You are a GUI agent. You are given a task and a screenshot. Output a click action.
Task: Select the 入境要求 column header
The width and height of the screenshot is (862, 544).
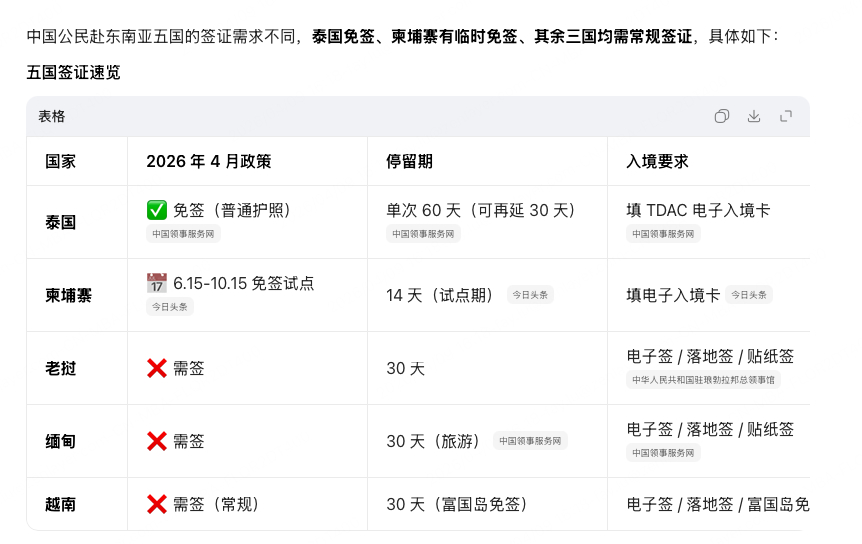pyautogui.click(x=657, y=162)
